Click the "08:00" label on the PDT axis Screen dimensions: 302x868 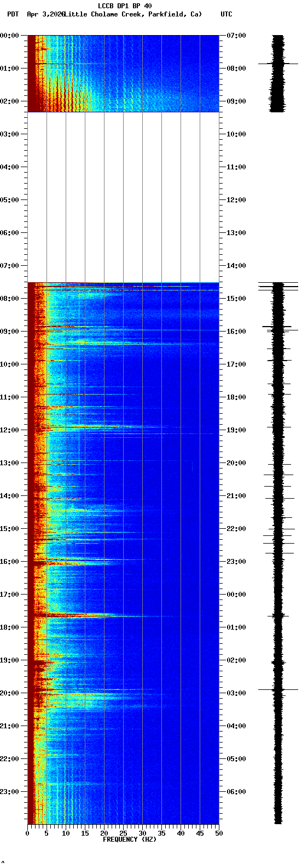[x=9, y=299]
